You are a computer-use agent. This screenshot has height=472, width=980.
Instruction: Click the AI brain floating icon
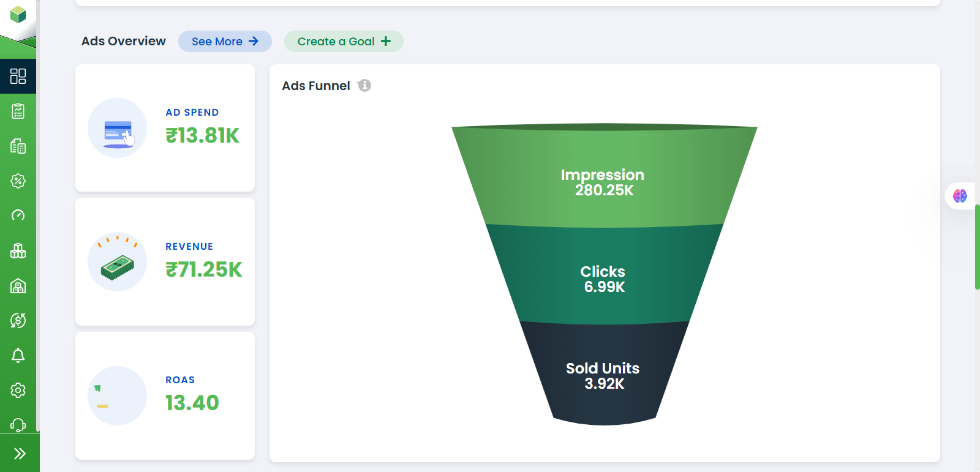coord(960,196)
